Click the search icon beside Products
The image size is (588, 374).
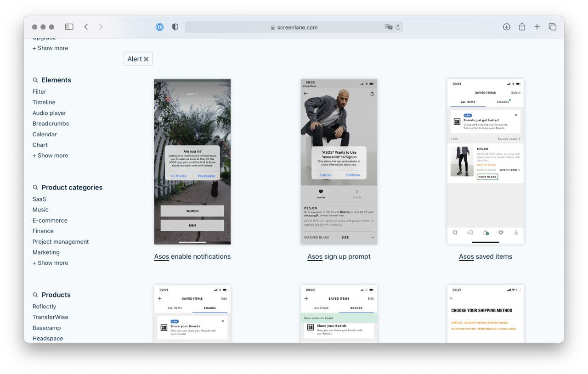click(x=35, y=295)
